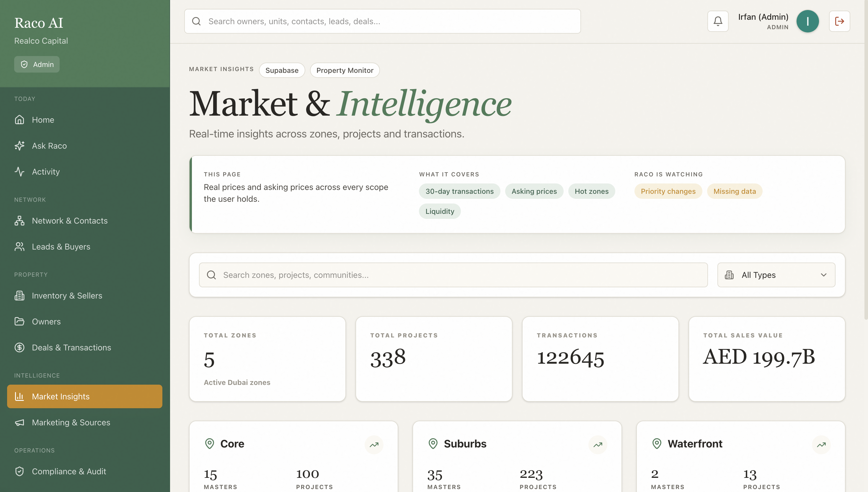This screenshot has width=868, height=492.
Task: Click the Property Monitor chip
Action: [x=345, y=70]
